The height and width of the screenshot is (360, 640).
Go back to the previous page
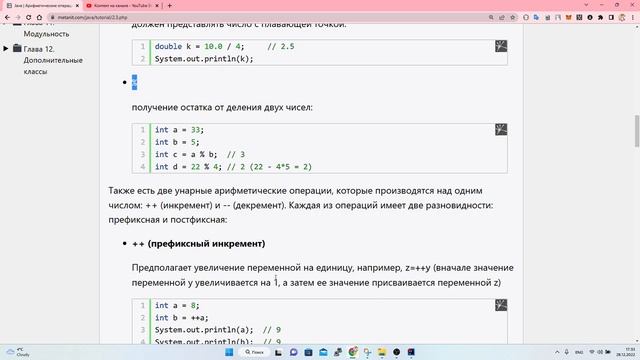7,18
